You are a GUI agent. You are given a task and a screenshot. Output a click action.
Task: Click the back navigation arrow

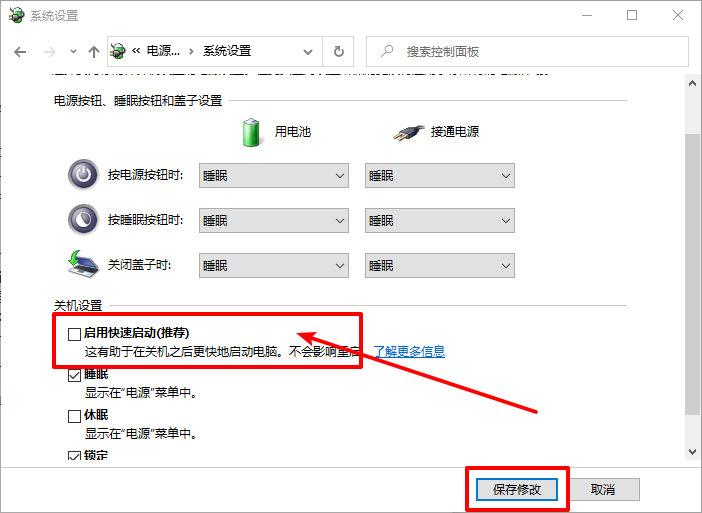click(20, 51)
